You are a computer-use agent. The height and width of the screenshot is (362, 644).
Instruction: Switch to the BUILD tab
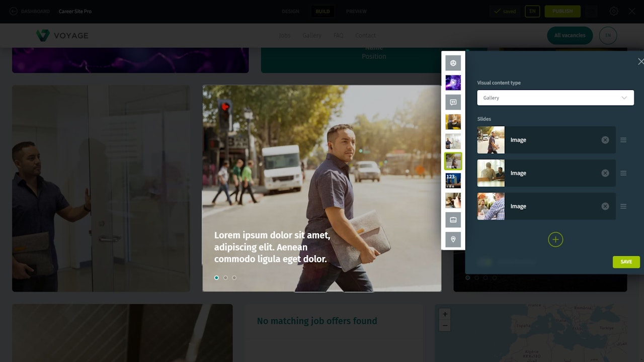[323, 11]
